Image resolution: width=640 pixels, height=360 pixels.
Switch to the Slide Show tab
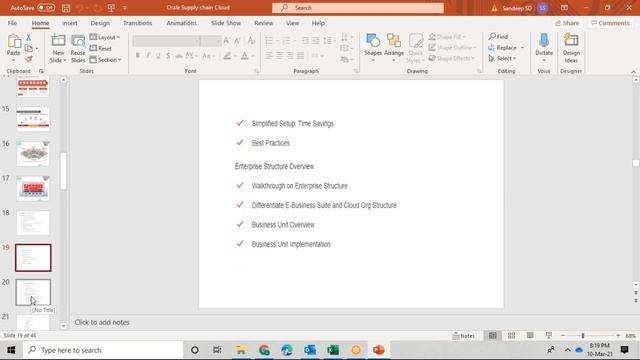pos(226,23)
